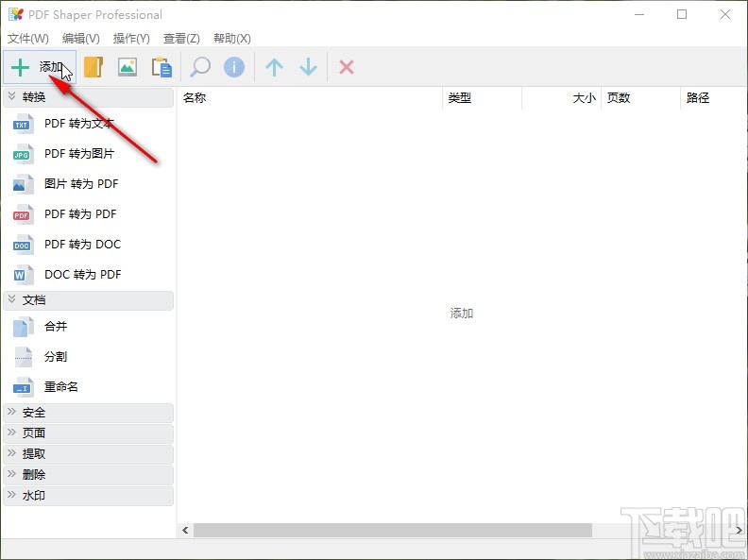748x560 pixels.
Task: Choose the PDF 转为 DOC label
Action: [82, 245]
